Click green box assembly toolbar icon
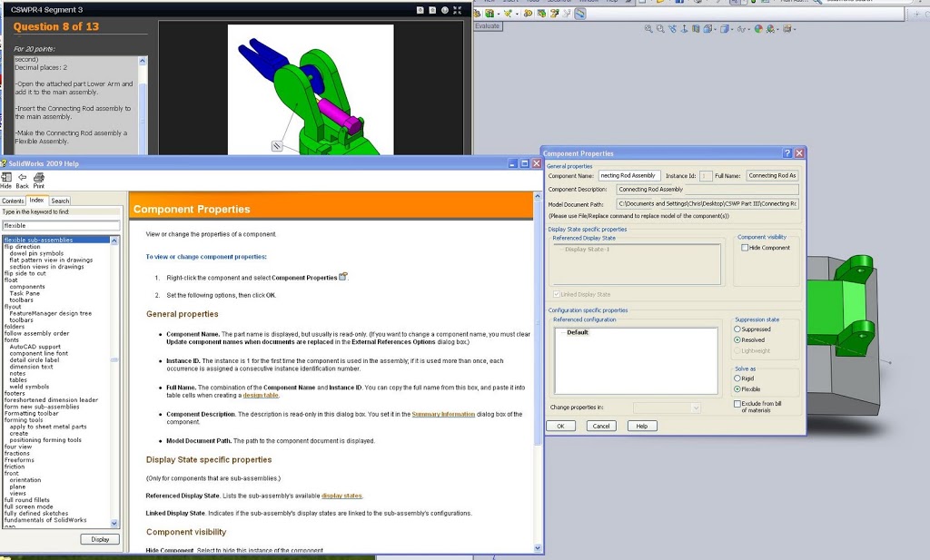This screenshot has width=930, height=560. pos(490,13)
